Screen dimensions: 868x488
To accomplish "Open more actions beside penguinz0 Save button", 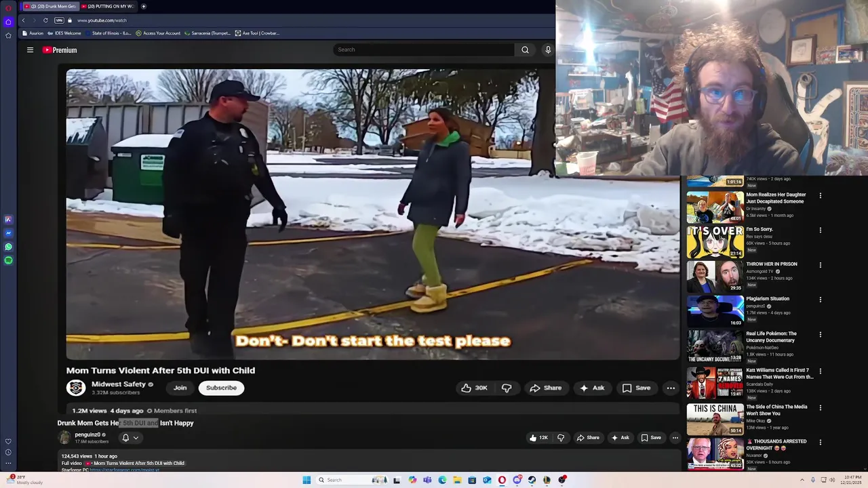I will coord(675,438).
